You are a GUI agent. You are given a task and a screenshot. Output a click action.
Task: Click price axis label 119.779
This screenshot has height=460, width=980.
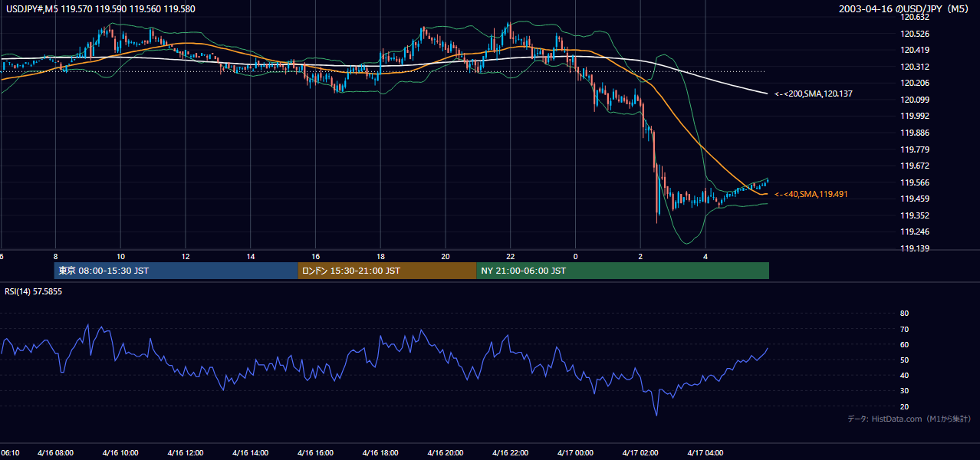[916, 149]
